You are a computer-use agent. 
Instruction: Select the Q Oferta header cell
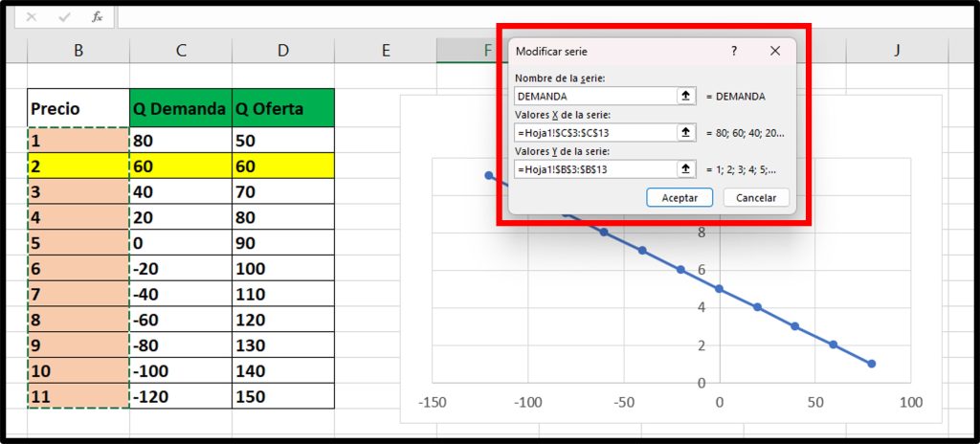pos(283,108)
